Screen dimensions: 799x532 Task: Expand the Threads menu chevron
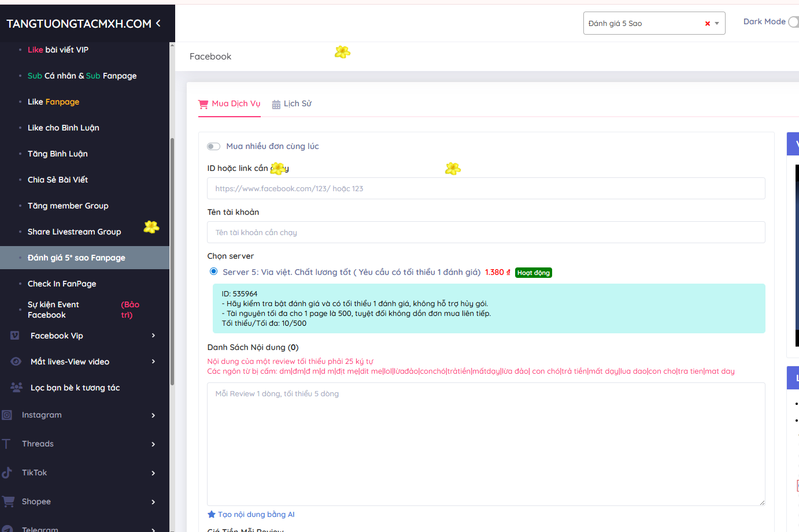(x=153, y=444)
